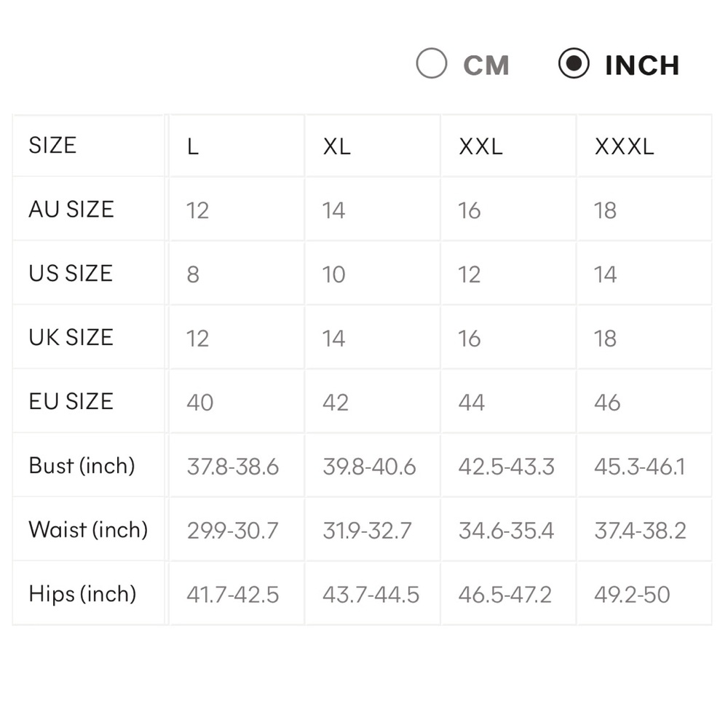The height and width of the screenshot is (728, 728).
Task: Click the US SIZE row label
Action: (x=71, y=273)
